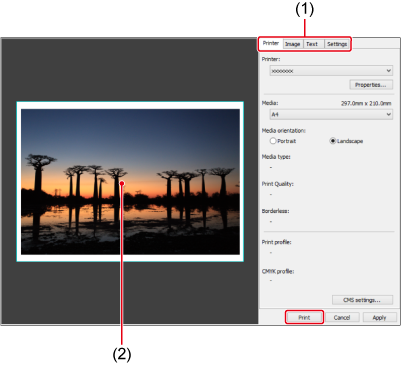The height and width of the screenshot is (365, 401).
Task: Click the Media orientation: label
Action: (284, 130)
